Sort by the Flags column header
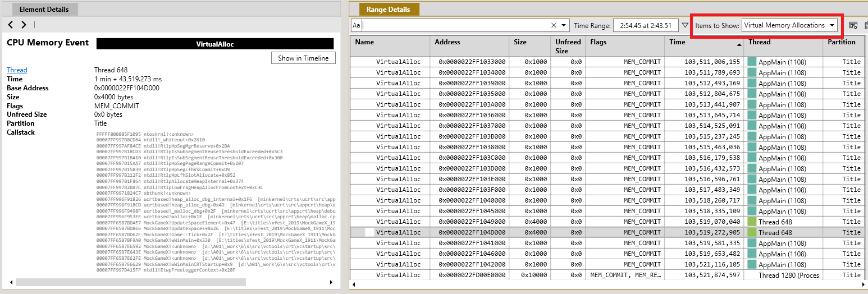Image resolution: width=868 pixels, height=294 pixels. [625, 46]
